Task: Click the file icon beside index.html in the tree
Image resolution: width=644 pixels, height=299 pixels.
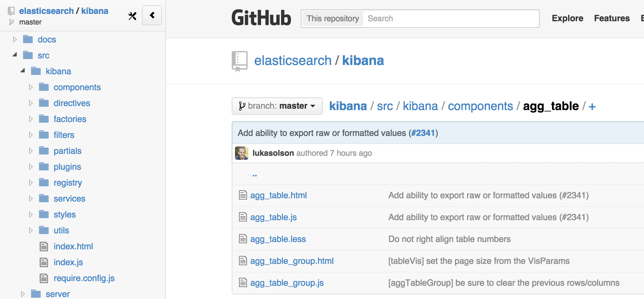Action: click(44, 246)
